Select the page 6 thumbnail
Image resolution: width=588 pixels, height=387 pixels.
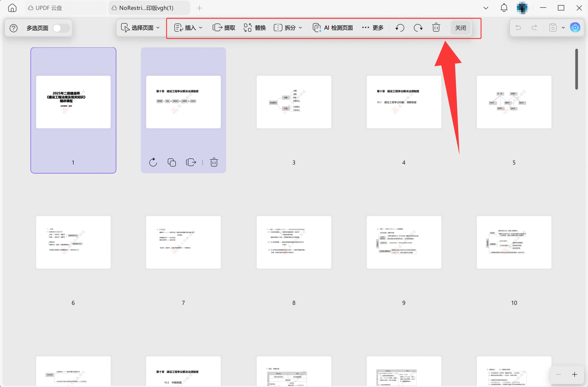point(73,242)
